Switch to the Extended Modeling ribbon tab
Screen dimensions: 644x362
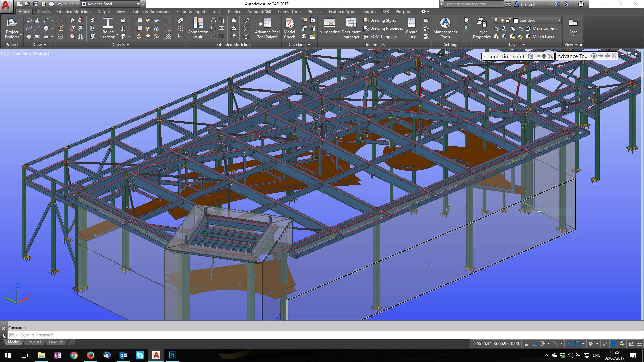click(73, 12)
